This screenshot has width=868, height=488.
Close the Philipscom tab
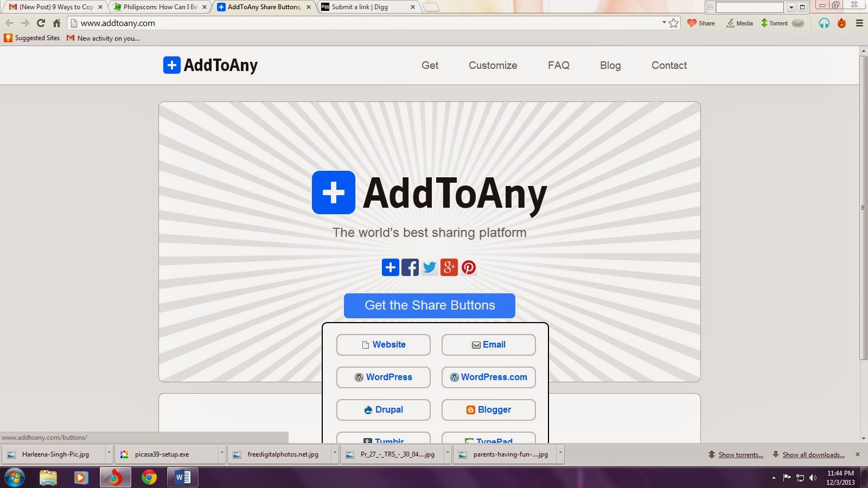(205, 7)
